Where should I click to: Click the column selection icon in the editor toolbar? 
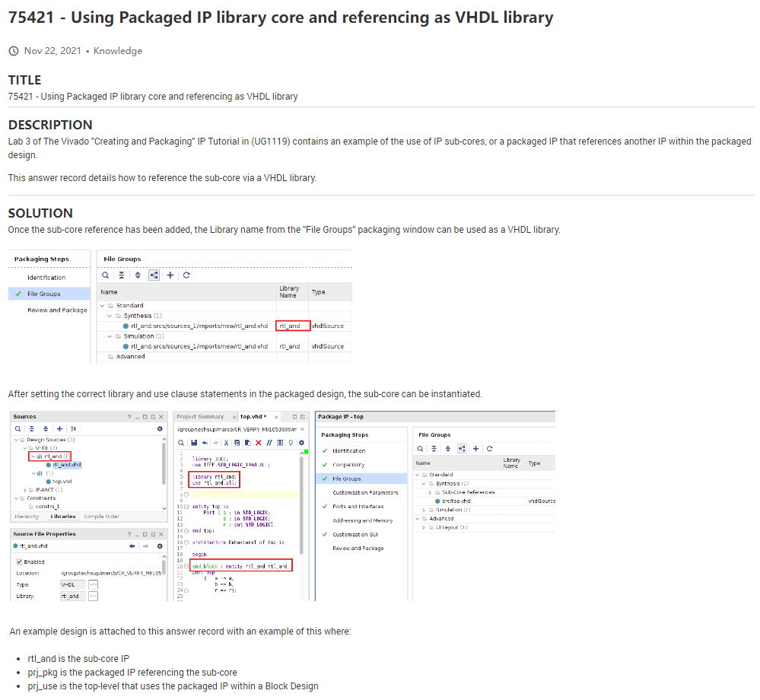280,443
